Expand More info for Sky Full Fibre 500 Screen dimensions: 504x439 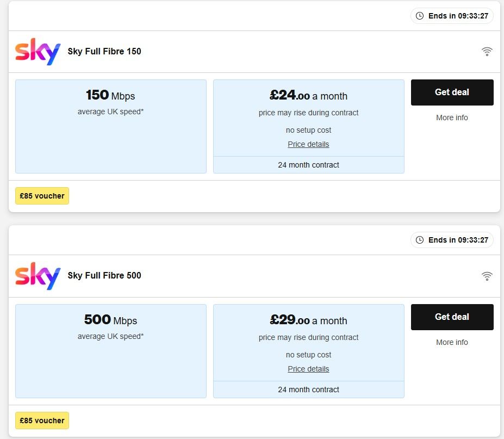452,342
